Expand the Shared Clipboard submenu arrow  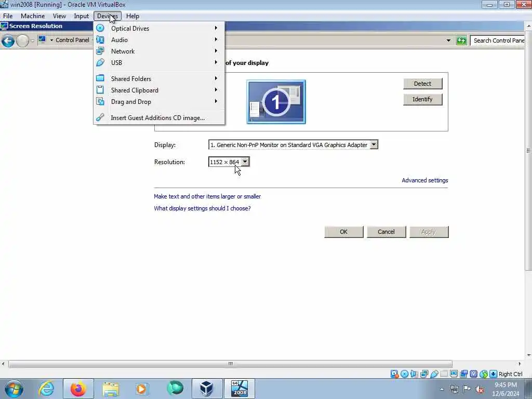coord(216,90)
